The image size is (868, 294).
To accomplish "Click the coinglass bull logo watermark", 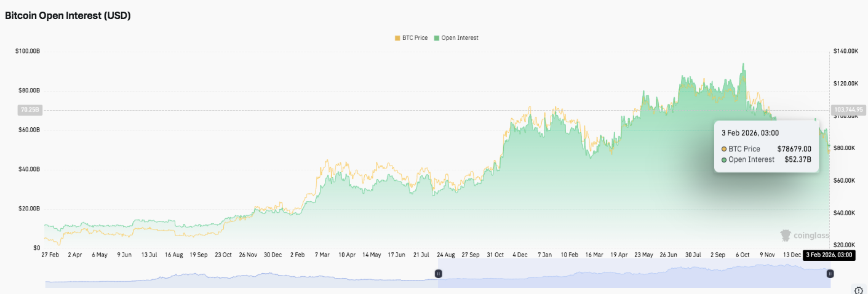I will (x=786, y=236).
